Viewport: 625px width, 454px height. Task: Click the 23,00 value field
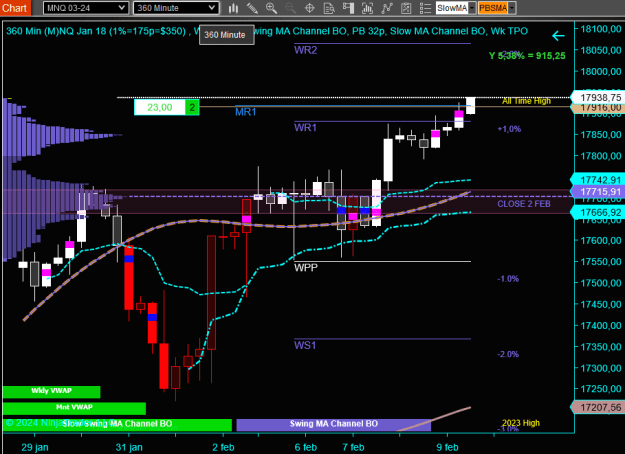[x=159, y=107]
